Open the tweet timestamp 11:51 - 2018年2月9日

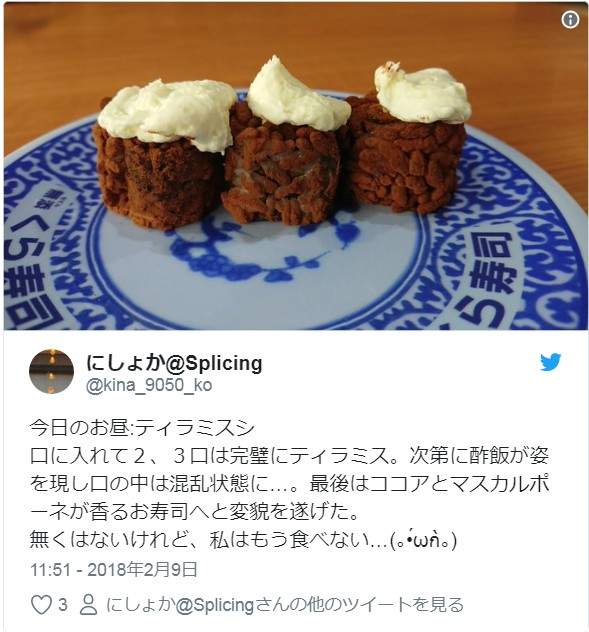[x=114, y=570]
